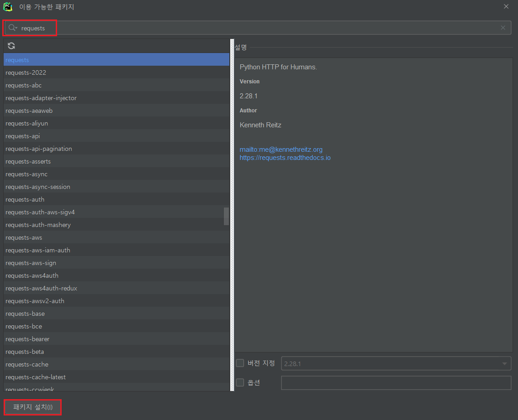This screenshot has width=518, height=420.
Task: Select requests-bearer package
Action: [x=116, y=339]
